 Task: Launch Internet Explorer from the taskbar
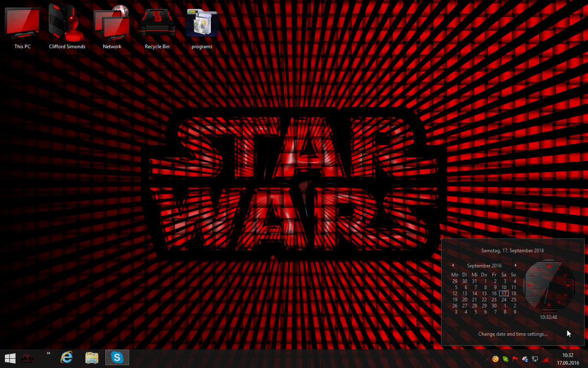click(x=67, y=358)
